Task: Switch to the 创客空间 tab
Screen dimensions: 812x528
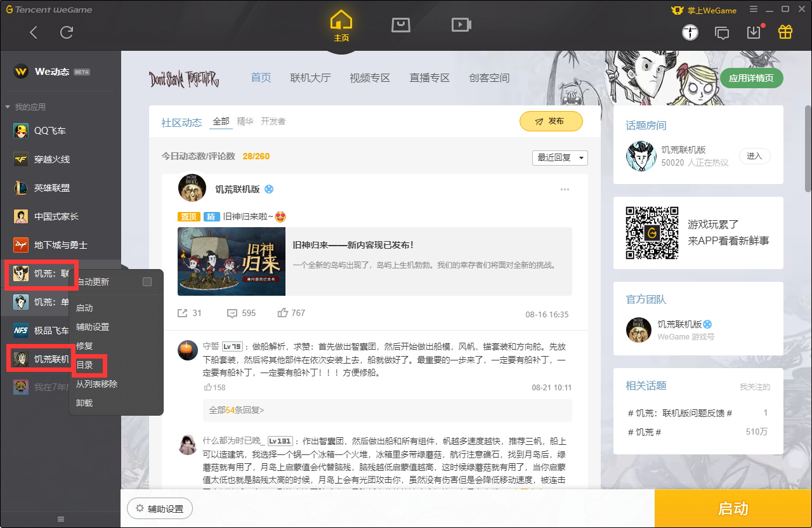Action: 489,78
